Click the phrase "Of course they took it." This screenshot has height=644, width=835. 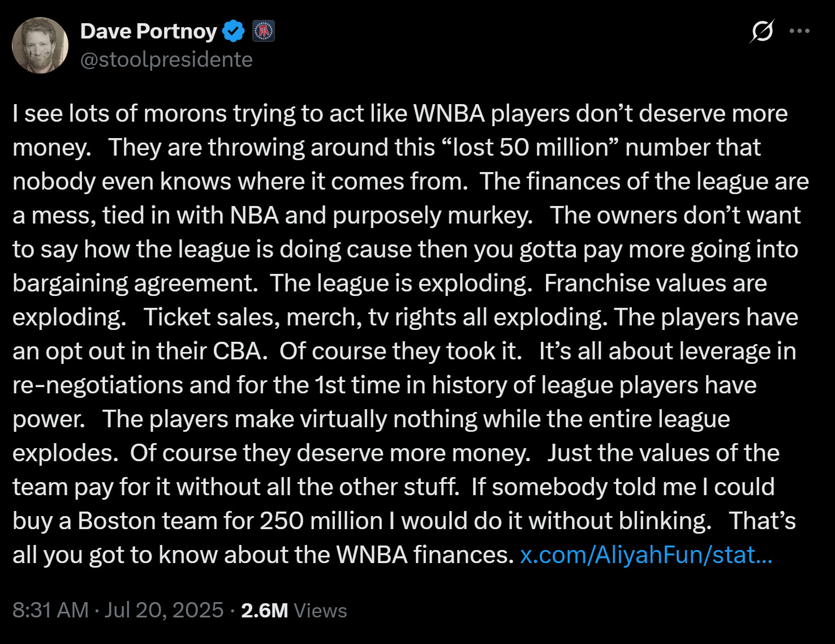pyautogui.click(x=401, y=351)
